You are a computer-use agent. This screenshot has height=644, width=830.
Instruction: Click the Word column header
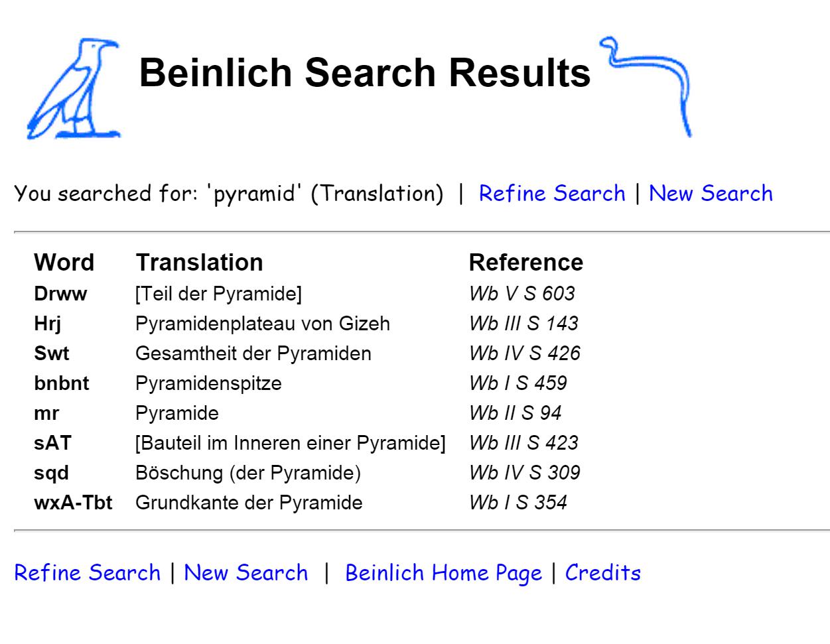click(x=64, y=263)
